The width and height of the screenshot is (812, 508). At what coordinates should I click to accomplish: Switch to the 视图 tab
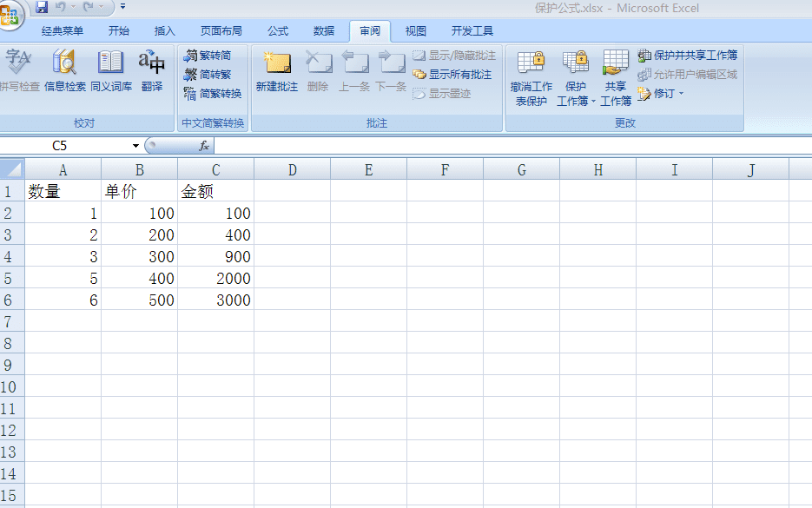415,31
